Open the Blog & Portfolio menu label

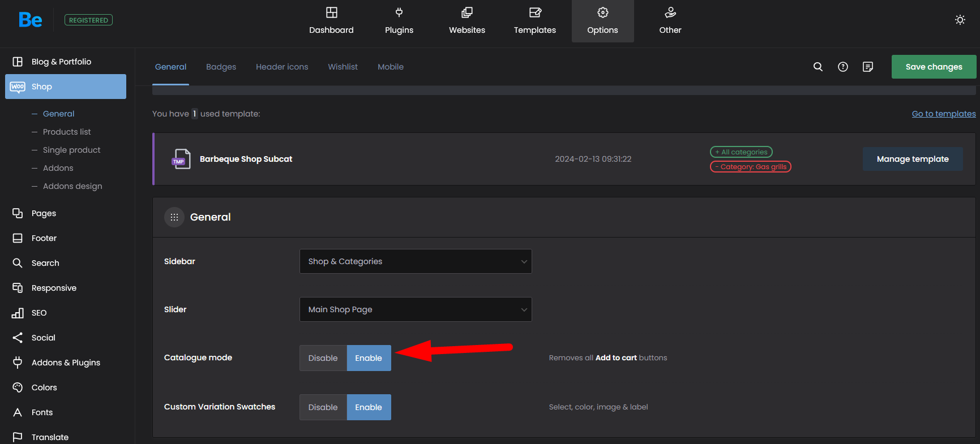pos(61,62)
